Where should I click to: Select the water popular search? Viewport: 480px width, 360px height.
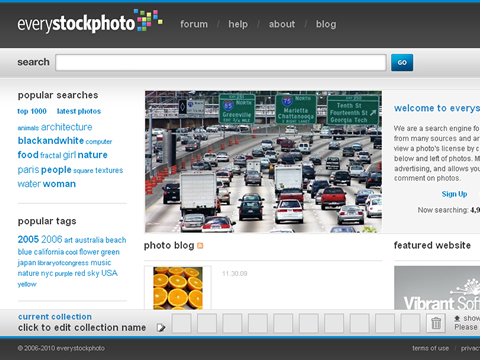(29, 184)
